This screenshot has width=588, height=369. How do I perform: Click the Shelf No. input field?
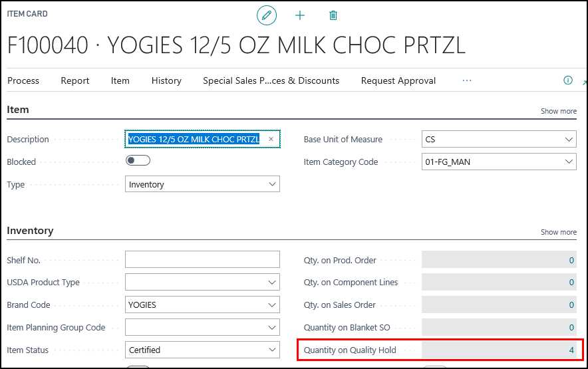click(202, 260)
